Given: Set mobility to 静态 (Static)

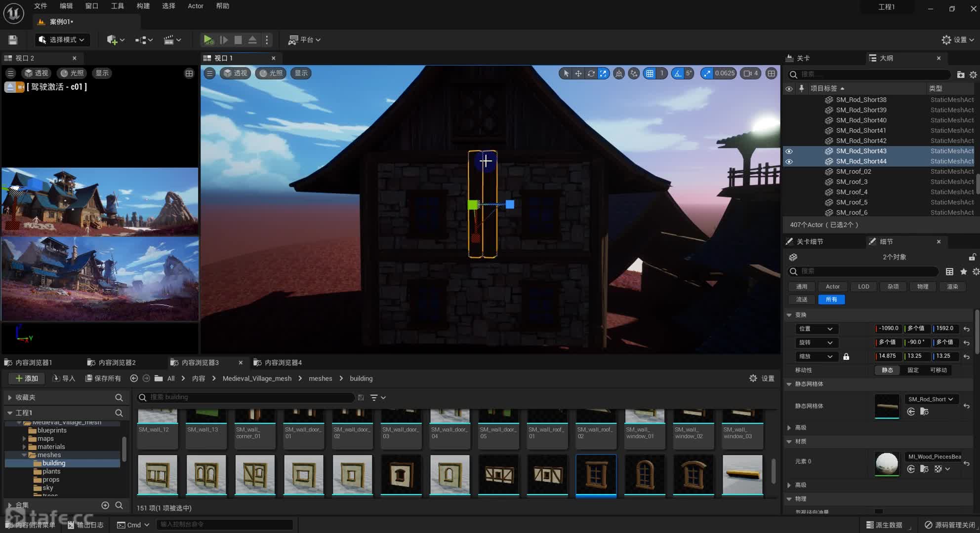Looking at the screenshot, I should 887,370.
